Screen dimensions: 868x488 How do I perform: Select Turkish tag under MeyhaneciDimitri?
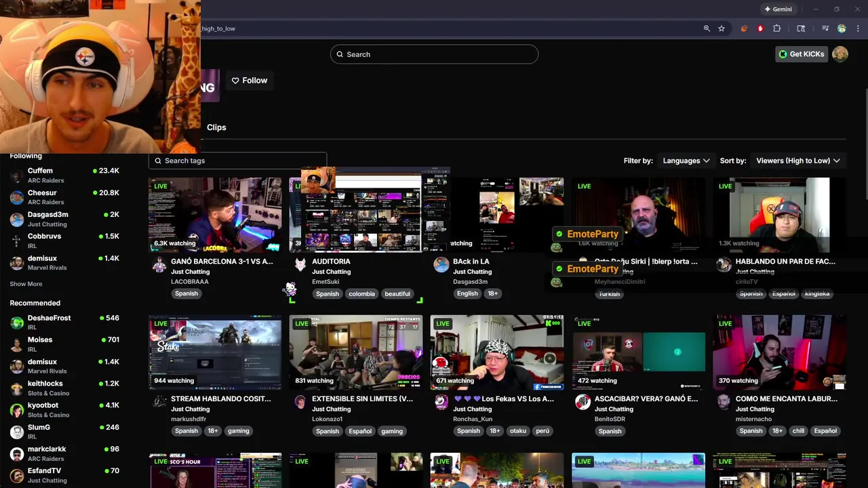click(609, 293)
